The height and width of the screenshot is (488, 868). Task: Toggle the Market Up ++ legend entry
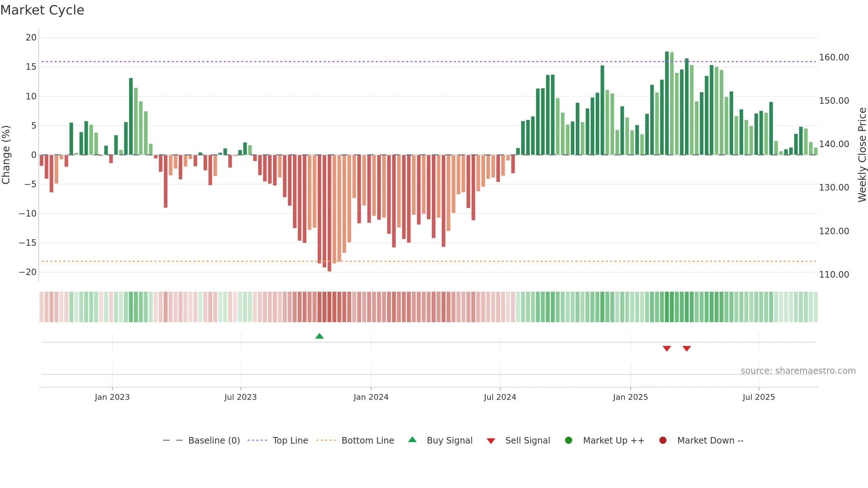[605, 440]
